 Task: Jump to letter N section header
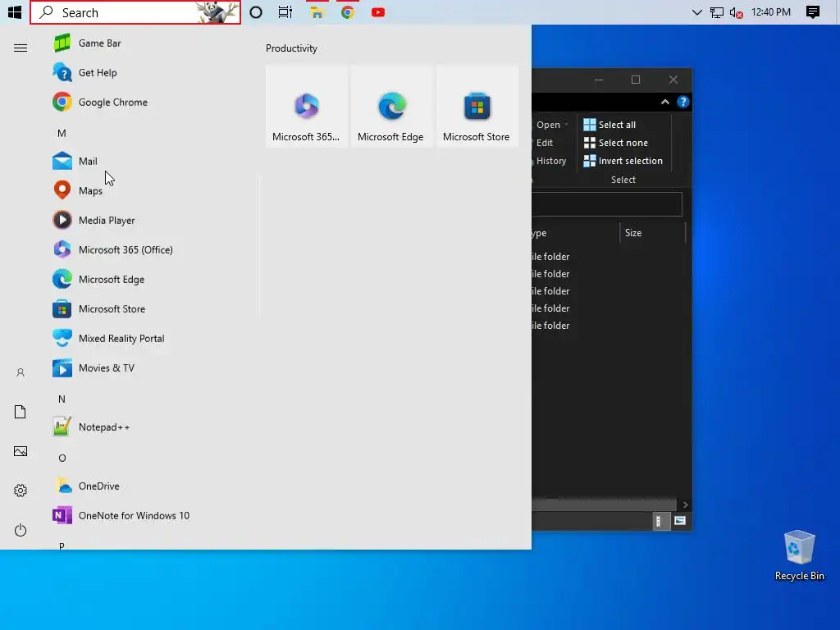coord(62,399)
